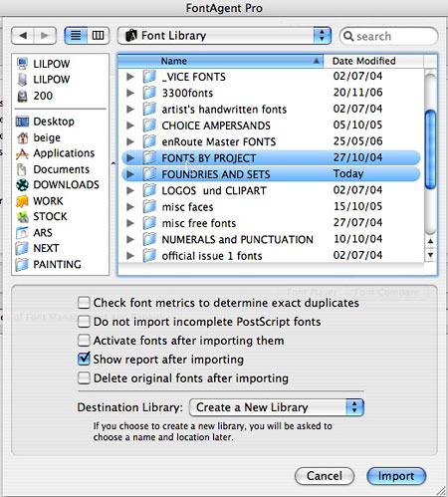Expand the misc free fonts folder
The image size is (448, 497).
tap(130, 223)
